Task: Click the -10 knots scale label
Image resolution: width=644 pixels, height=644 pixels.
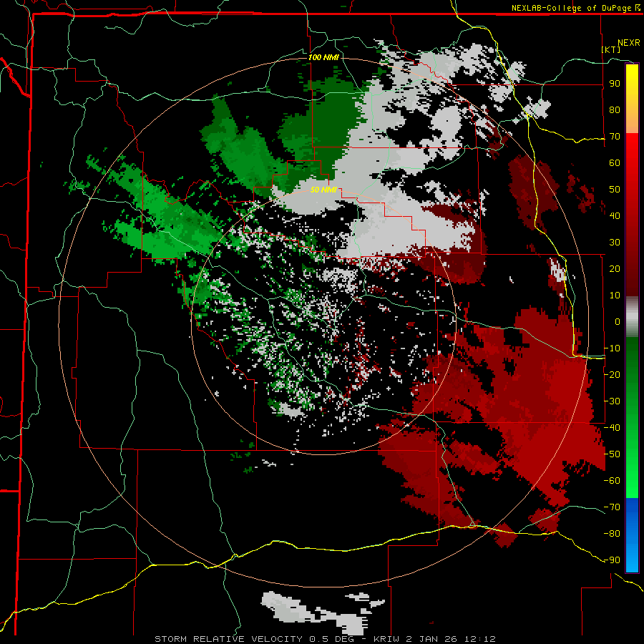Action: [612, 348]
